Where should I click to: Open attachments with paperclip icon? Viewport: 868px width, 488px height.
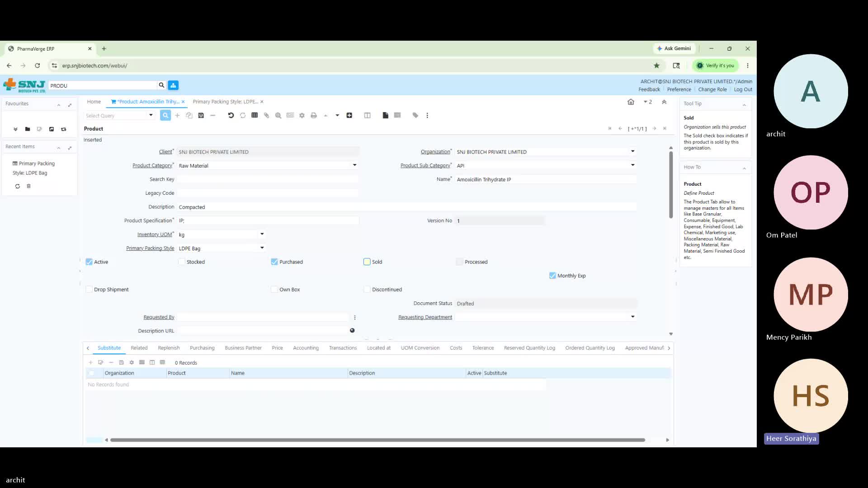point(266,115)
